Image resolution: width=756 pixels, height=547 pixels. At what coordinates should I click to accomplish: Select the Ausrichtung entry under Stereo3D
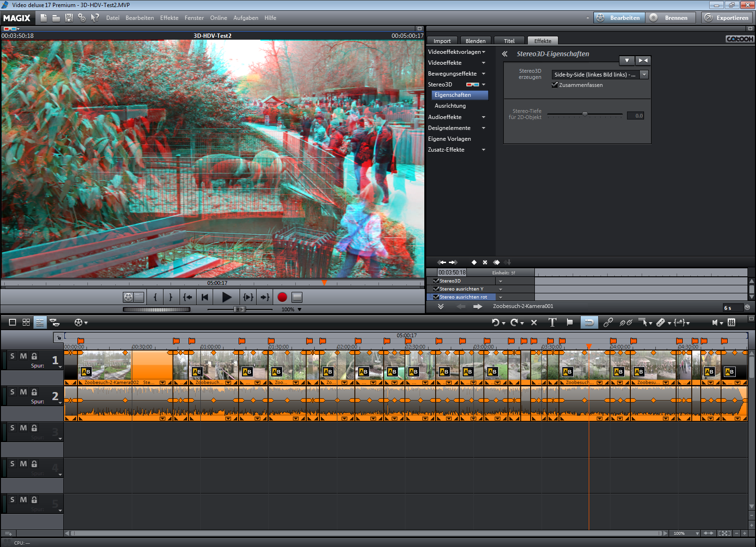(450, 106)
